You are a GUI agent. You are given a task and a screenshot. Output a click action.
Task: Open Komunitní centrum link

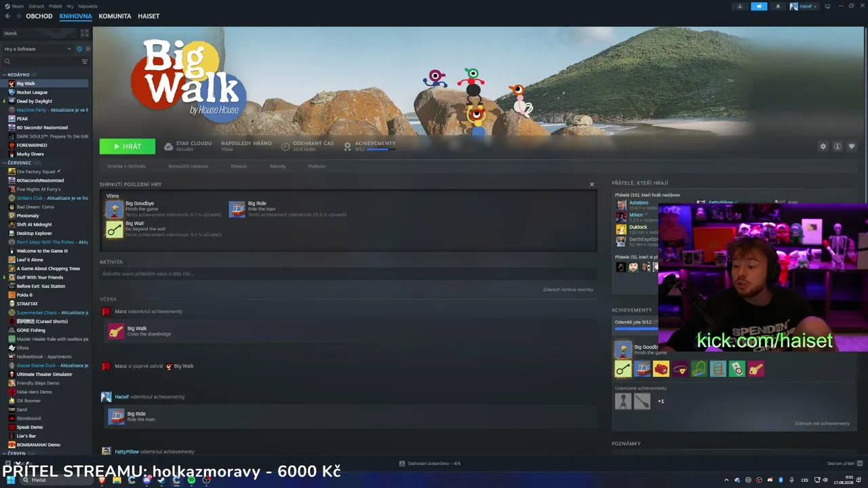pos(189,166)
